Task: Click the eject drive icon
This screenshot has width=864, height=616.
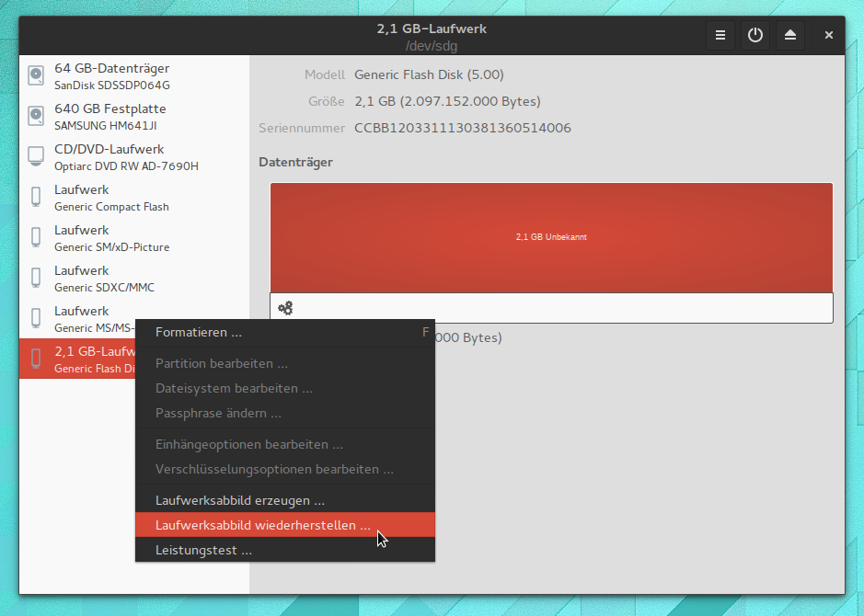Action: (x=789, y=36)
